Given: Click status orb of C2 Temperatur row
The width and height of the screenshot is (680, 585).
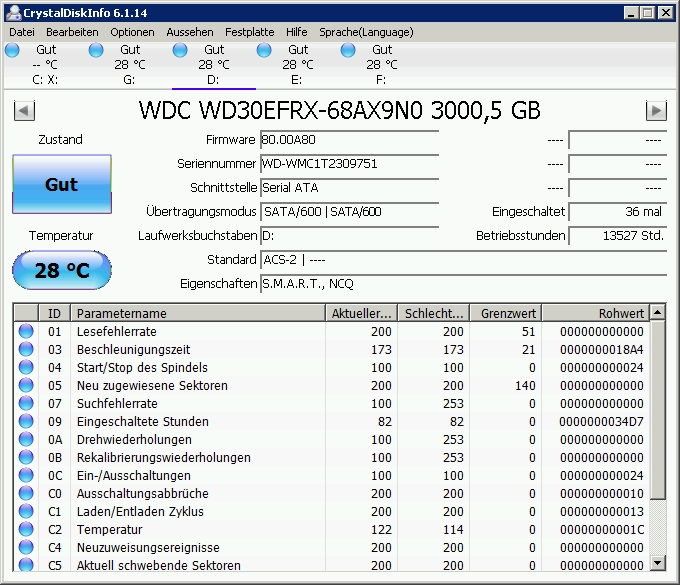Looking at the screenshot, I should [26, 529].
